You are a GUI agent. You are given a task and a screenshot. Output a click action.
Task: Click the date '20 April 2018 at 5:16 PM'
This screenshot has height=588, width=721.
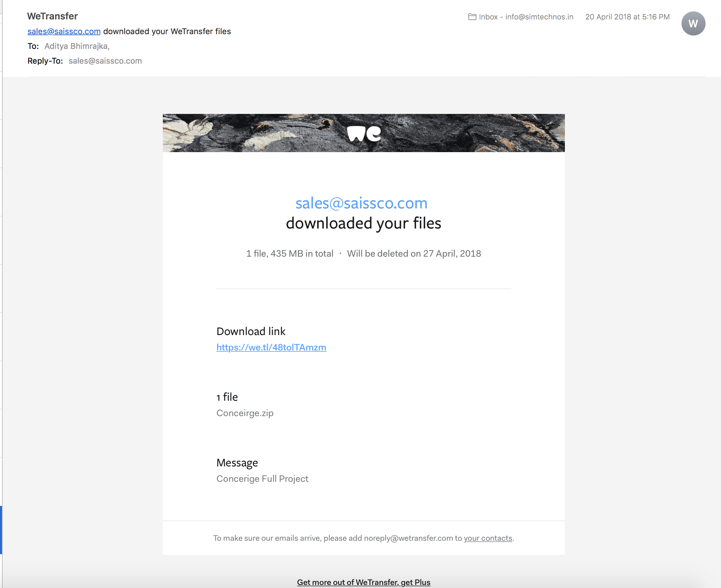(x=627, y=17)
